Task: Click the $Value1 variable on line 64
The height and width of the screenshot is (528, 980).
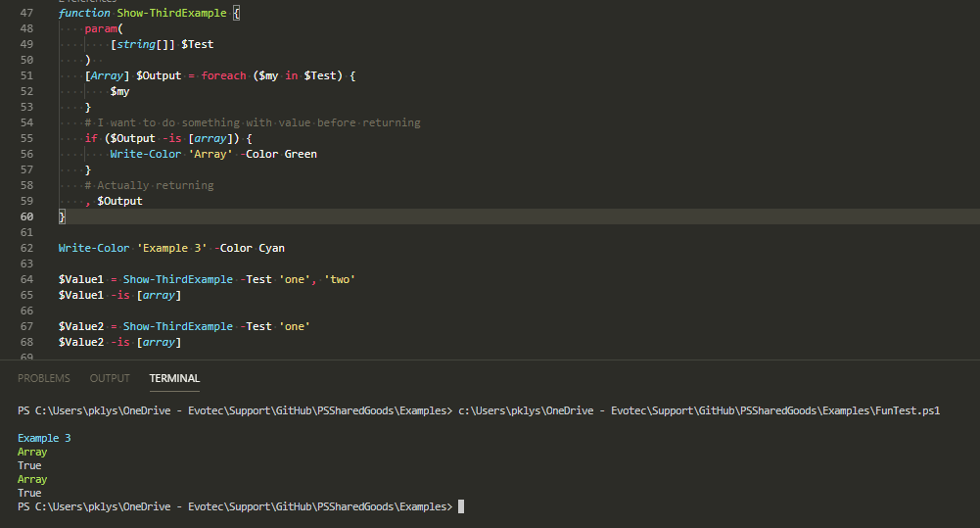Action: coord(80,279)
